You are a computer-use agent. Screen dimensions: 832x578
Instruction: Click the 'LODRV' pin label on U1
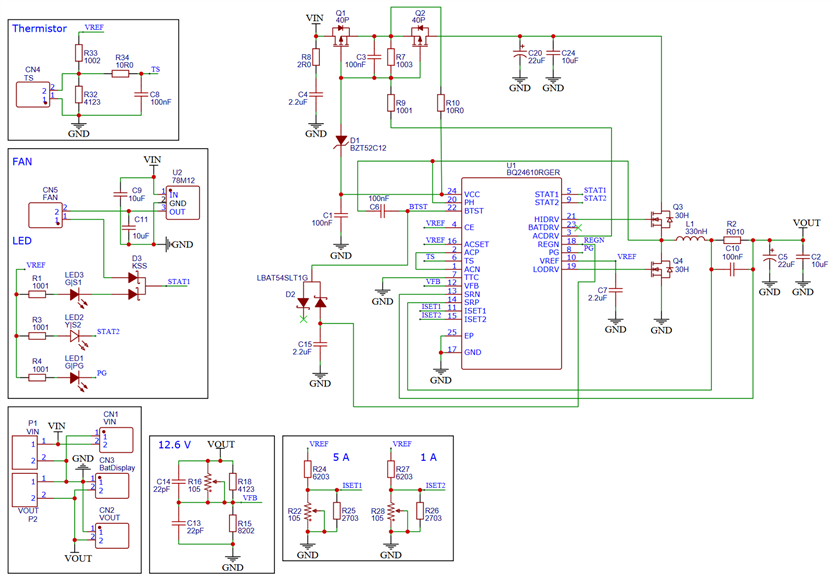546,269
